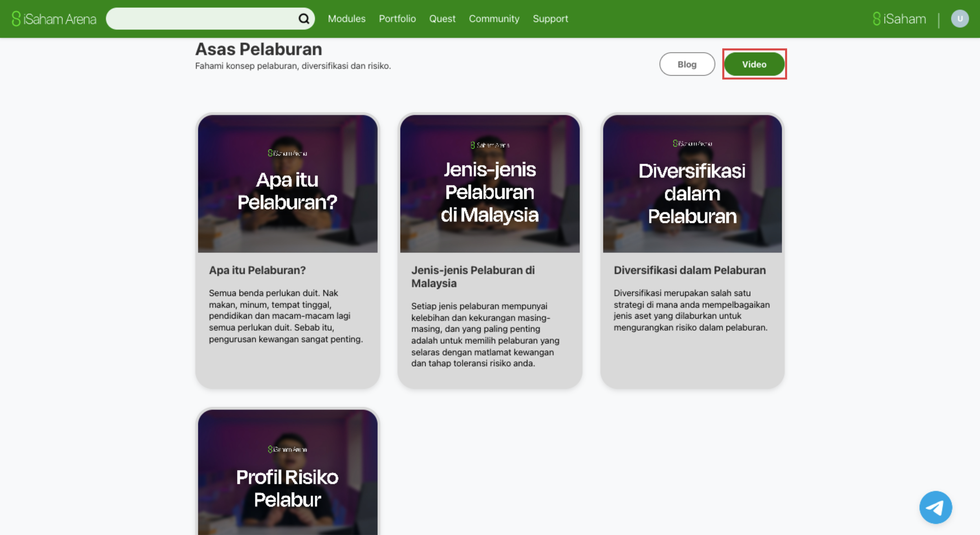
Task: Open the Modules menu
Action: point(346,19)
